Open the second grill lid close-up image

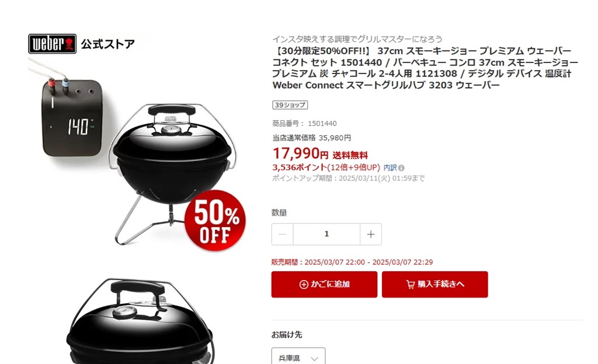pos(140,321)
